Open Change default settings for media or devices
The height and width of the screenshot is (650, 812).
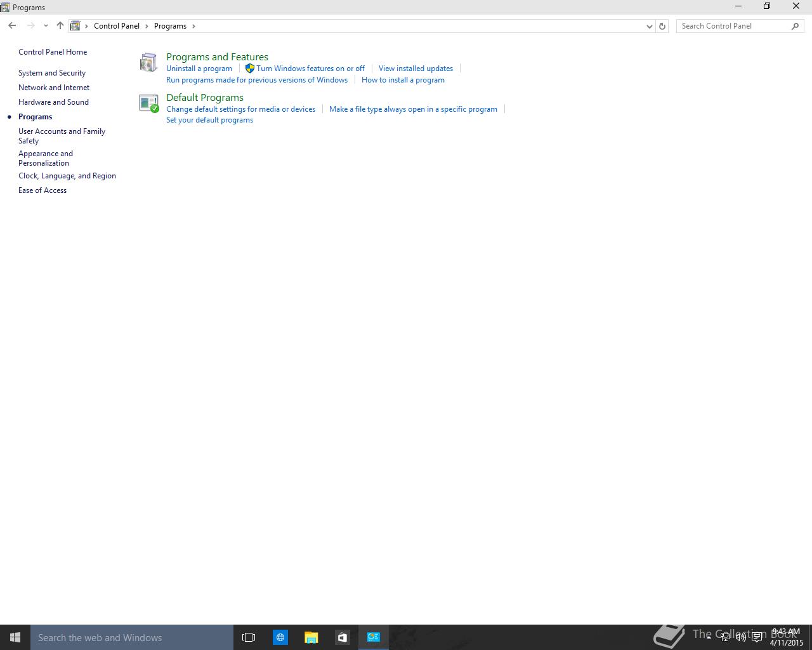point(240,109)
